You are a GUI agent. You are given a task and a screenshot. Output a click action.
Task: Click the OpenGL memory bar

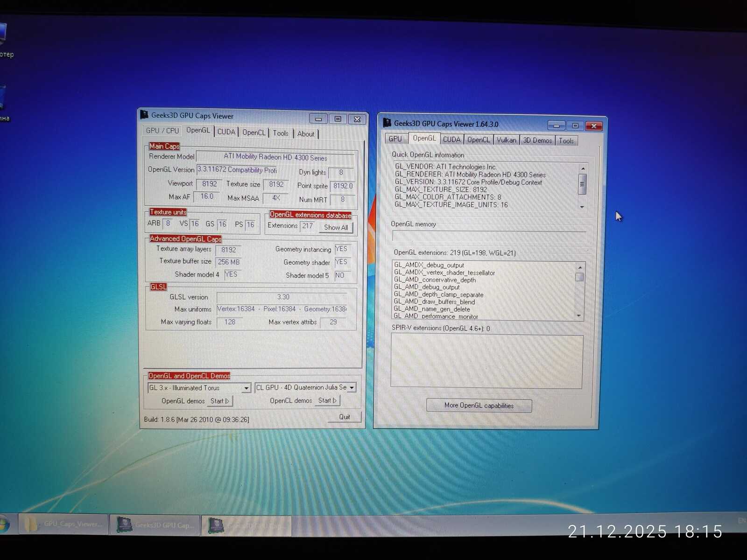click(489, 236)
